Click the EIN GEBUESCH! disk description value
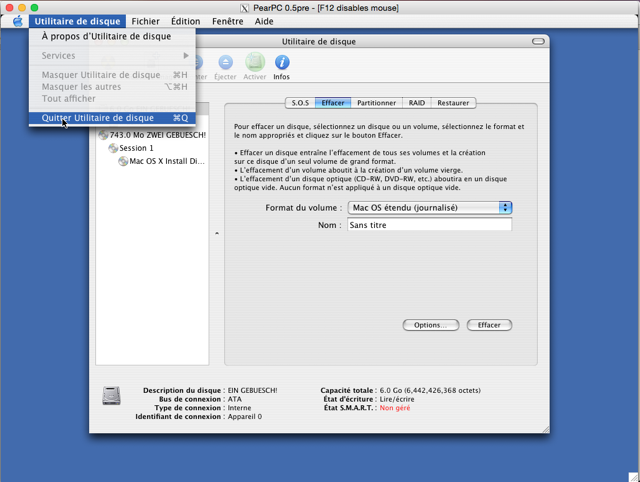 click(252, 390)
